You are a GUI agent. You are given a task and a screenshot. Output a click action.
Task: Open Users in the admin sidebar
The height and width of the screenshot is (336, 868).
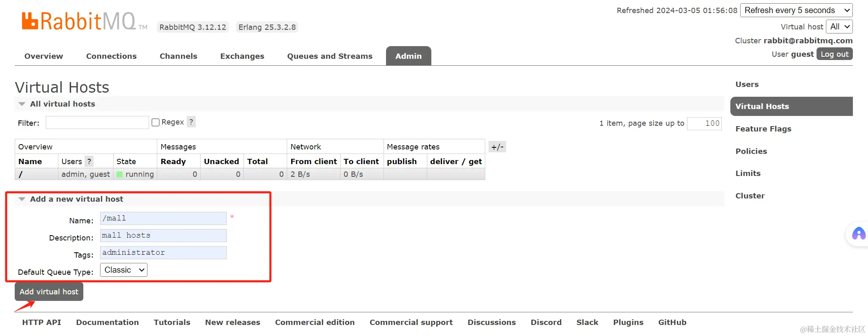[747, 84]
